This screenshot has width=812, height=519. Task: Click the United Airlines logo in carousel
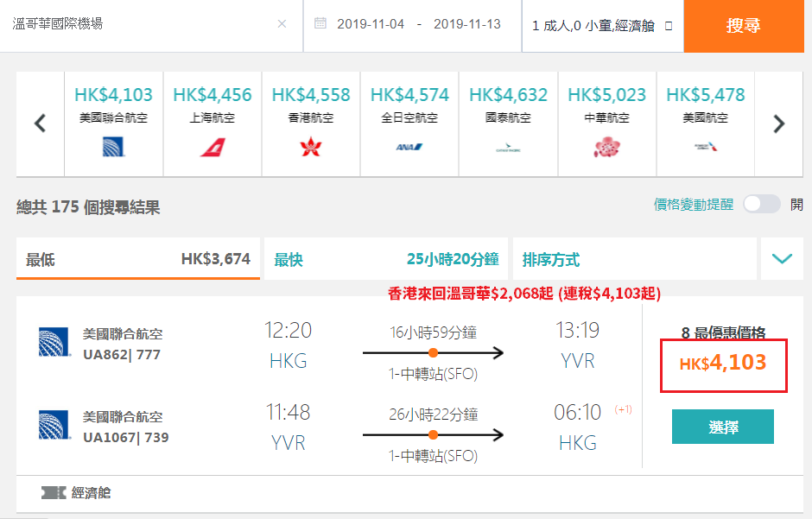tap(113, 147)
